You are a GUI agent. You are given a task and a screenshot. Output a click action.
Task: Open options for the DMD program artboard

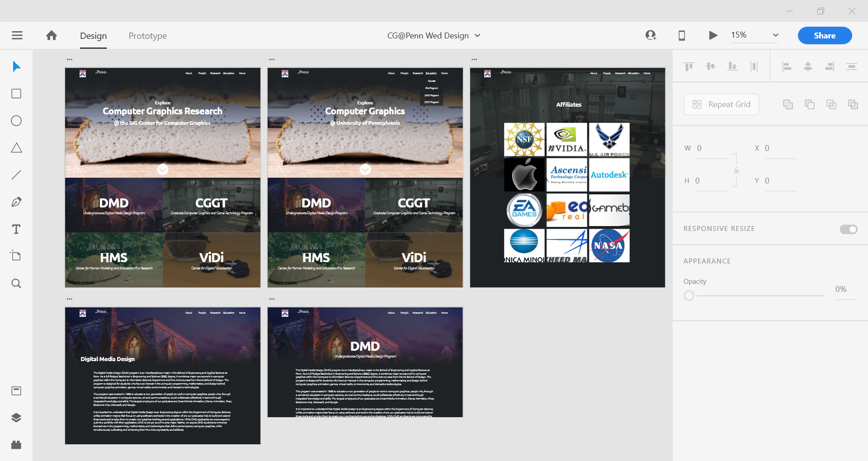pos(272,299)
